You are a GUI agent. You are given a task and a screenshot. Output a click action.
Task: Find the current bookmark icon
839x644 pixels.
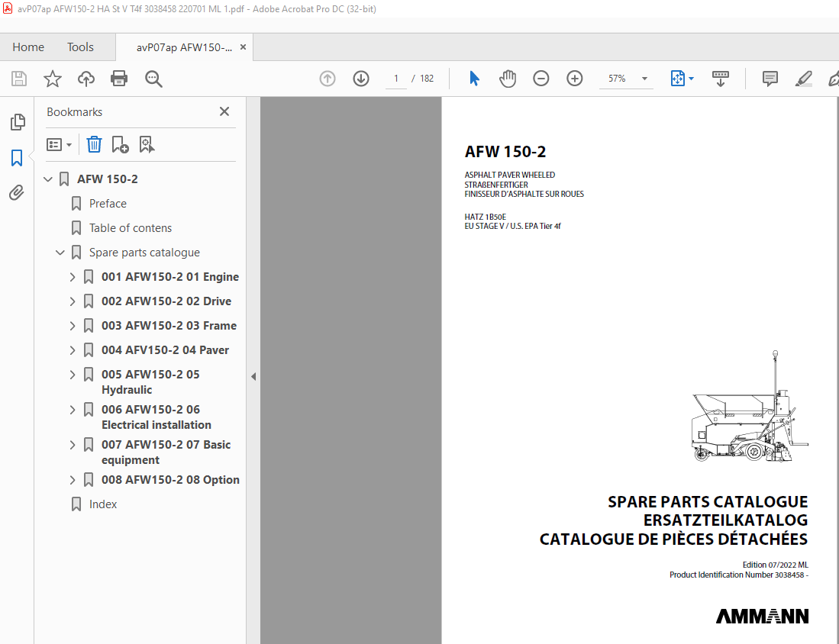coord(147,144)
